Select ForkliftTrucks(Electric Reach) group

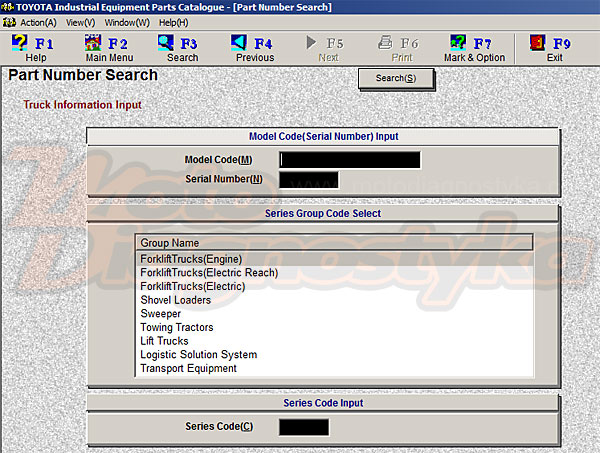334,273
